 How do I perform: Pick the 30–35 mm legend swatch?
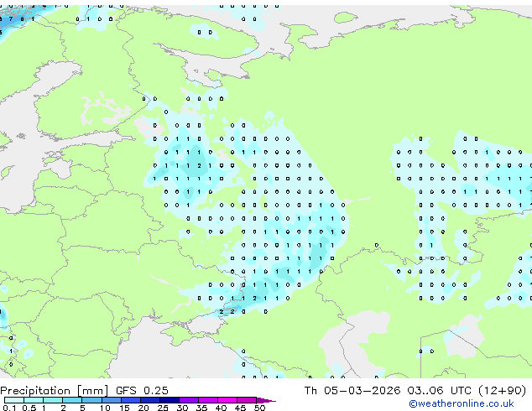(x=189, y=400)
